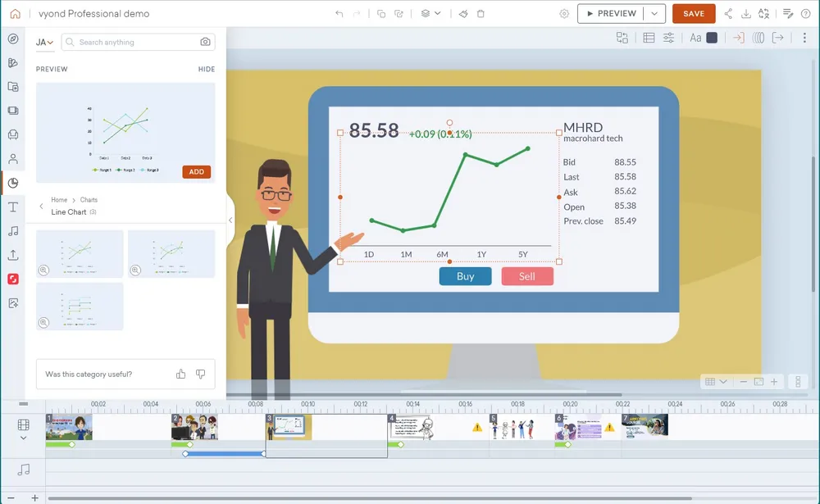Open the Charts category in the sidebar
This screenshot has height=504, width=820.
click(13, 183)
